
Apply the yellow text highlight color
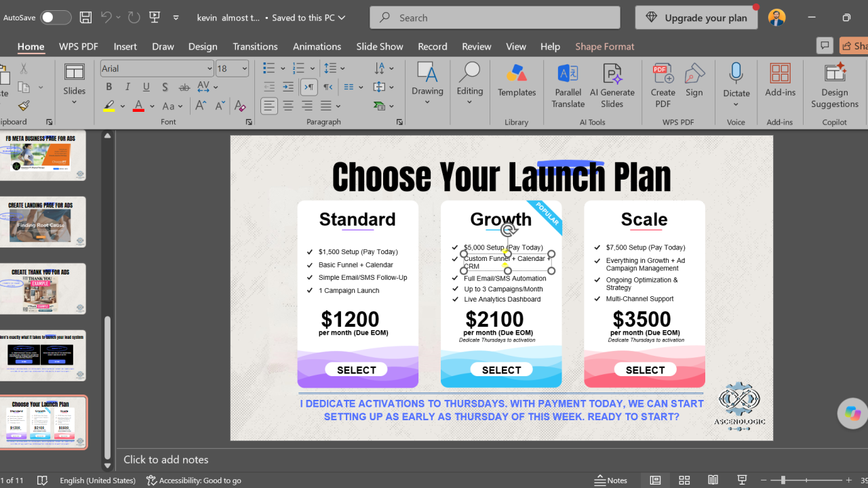(x=108, y=106)
